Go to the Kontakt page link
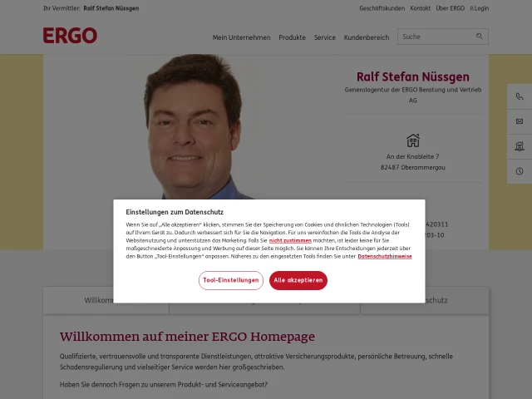The height and width of the screenshot is (399, 532). pos(420,8)
